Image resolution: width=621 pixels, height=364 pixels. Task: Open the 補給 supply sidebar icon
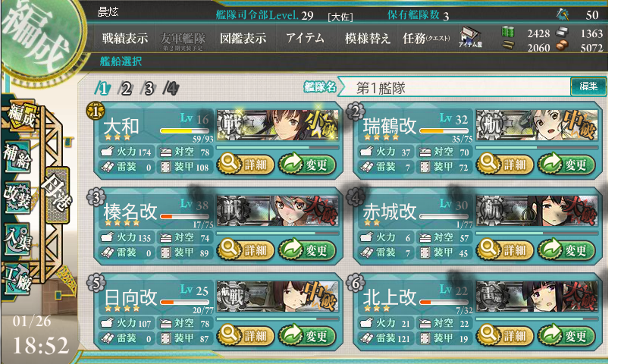click(x=17, y=156)
